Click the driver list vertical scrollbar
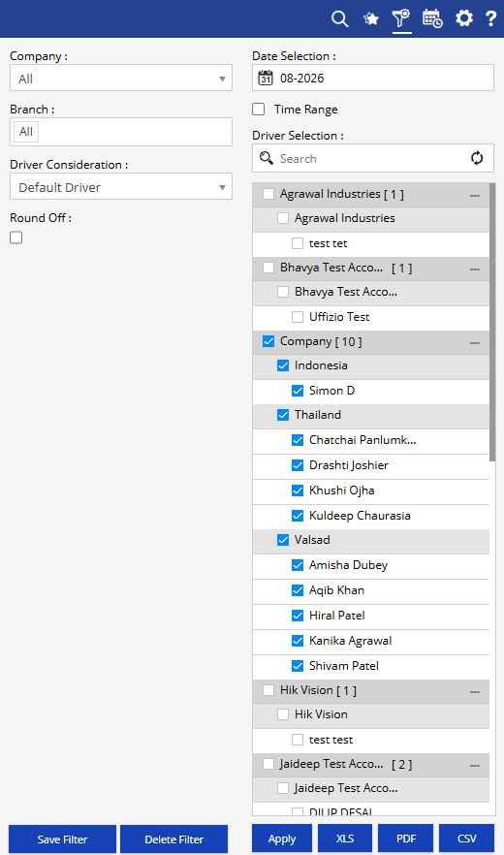This screenshot has height=855, width=504. (492, 322)
